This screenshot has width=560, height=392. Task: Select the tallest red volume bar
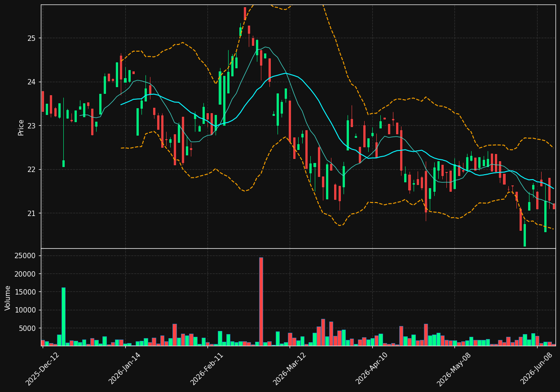[261, 301]
